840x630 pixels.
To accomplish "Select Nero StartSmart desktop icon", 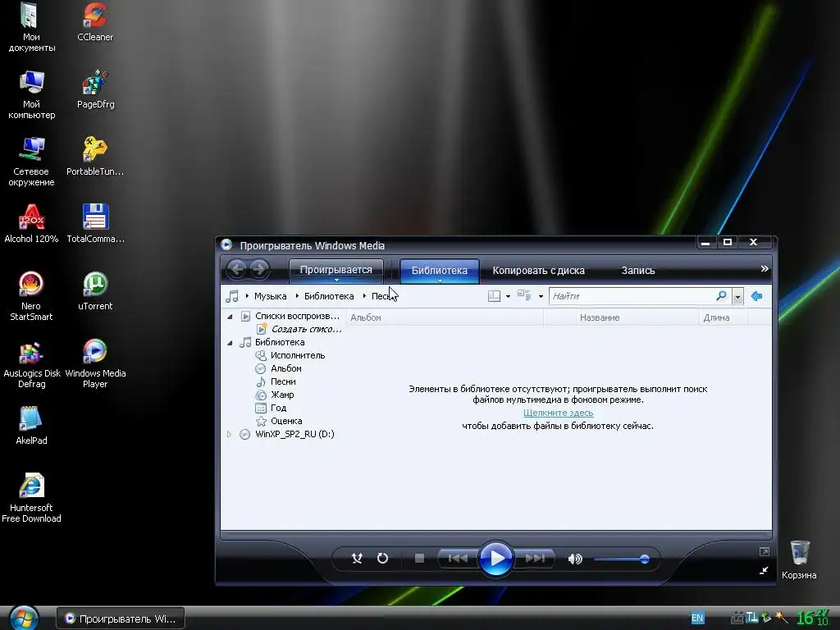I will click(x=31, y=296).
